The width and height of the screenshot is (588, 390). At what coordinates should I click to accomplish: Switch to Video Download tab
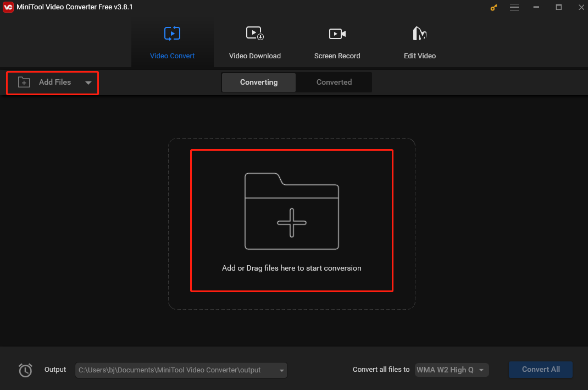tap(254, 43)
